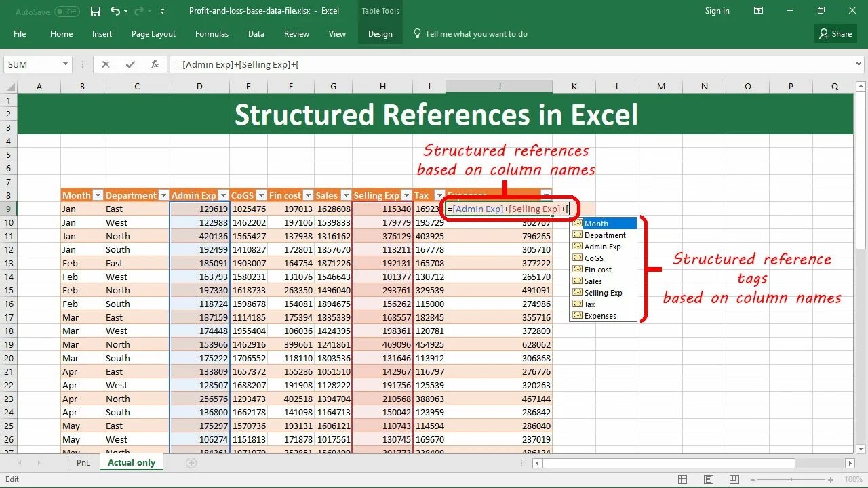The image size is (868, 488).
Task: Choose Selling Exp from autocomplete list
Action: 604,293
